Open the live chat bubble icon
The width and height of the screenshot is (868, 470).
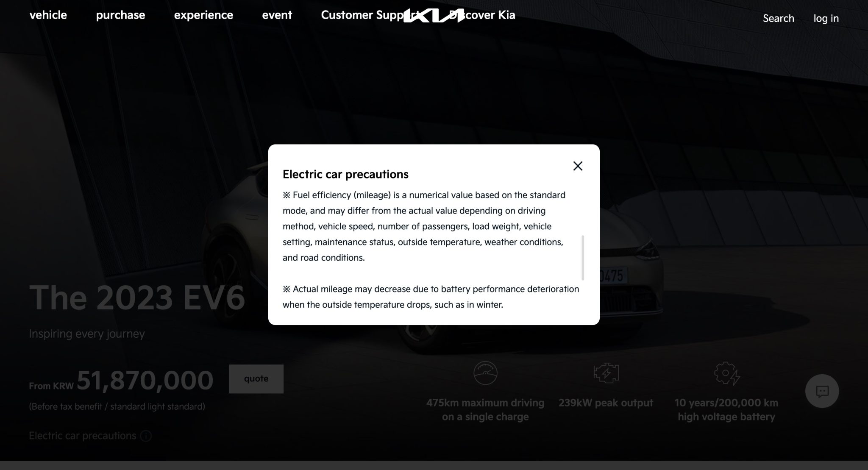822,391
